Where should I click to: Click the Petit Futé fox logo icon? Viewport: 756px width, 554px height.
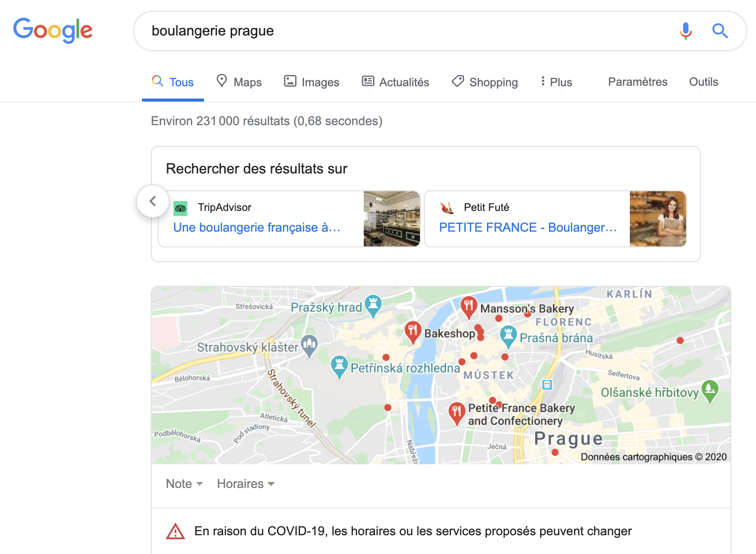click(x=447, y=208)
